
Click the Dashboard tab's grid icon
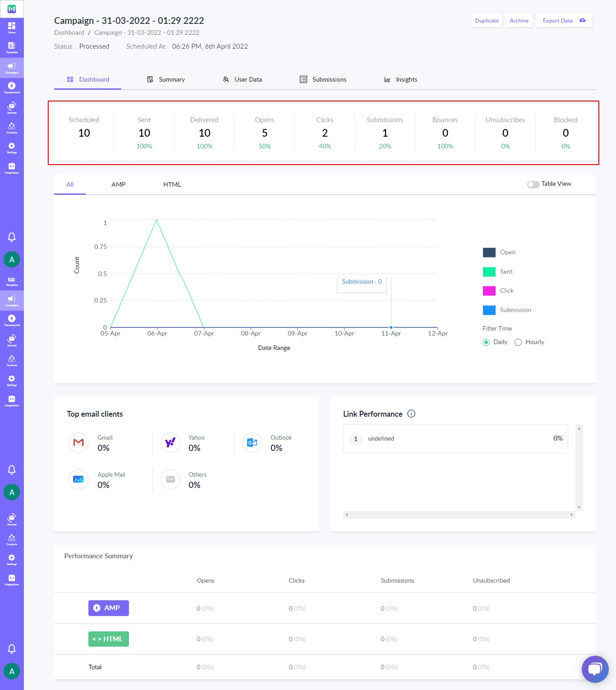click(x=70, y=79)
